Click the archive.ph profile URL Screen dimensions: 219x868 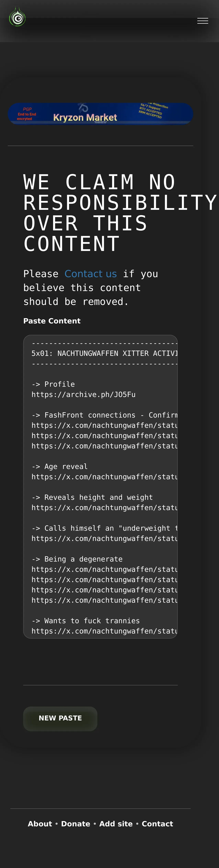click(83, 395)
